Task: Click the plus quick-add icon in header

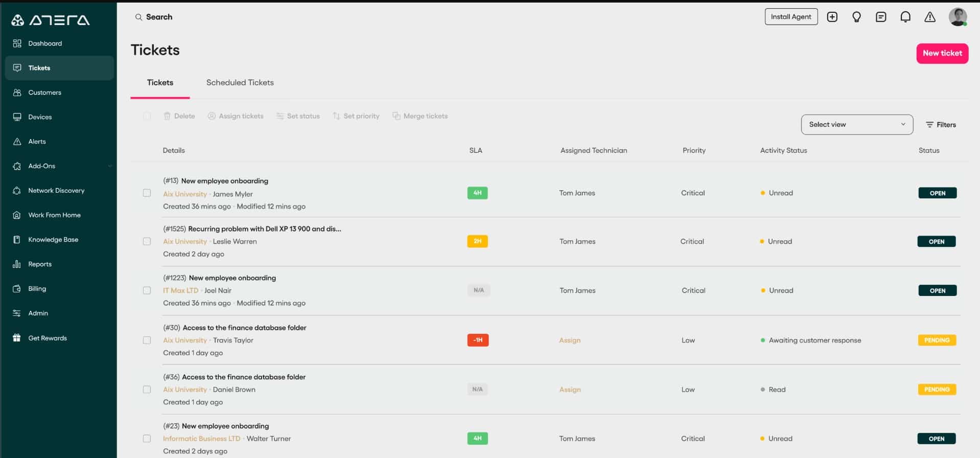Action: coord(832,17)
